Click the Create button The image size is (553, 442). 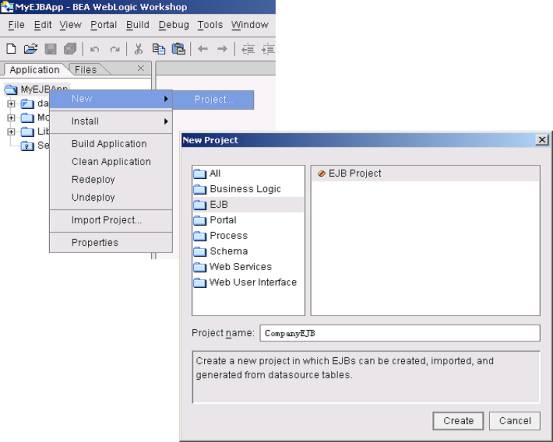[x=458, y=420]
